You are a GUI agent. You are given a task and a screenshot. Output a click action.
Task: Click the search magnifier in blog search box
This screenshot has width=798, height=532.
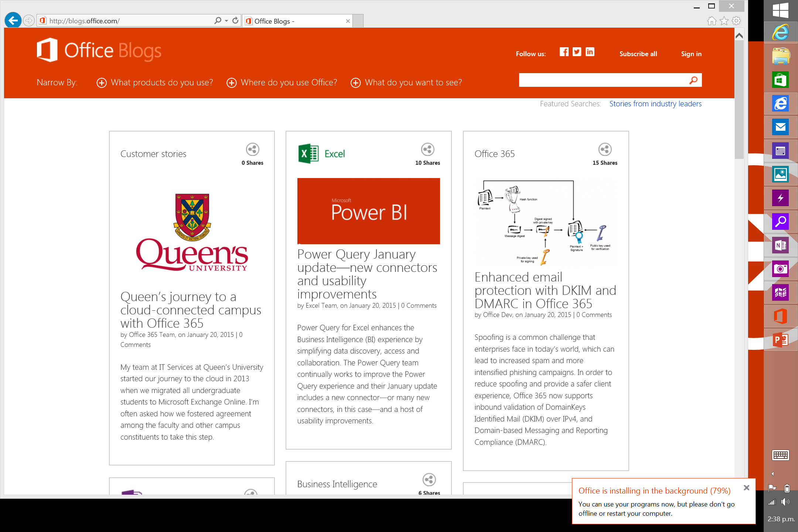693,80
